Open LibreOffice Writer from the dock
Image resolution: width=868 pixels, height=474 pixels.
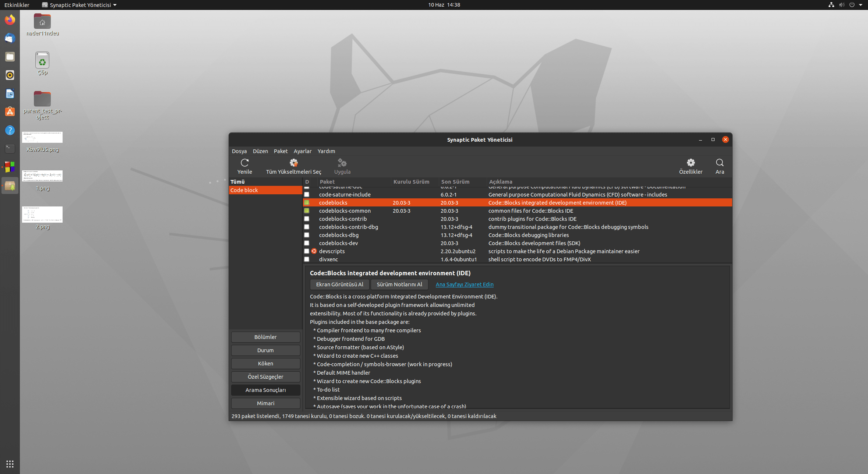(x=10, y=93)
